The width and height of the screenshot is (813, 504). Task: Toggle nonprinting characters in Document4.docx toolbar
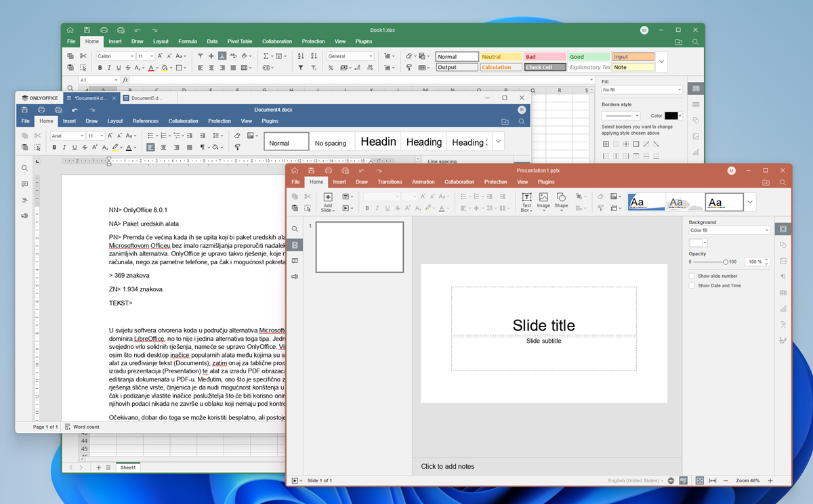click(x=202, y=147)
